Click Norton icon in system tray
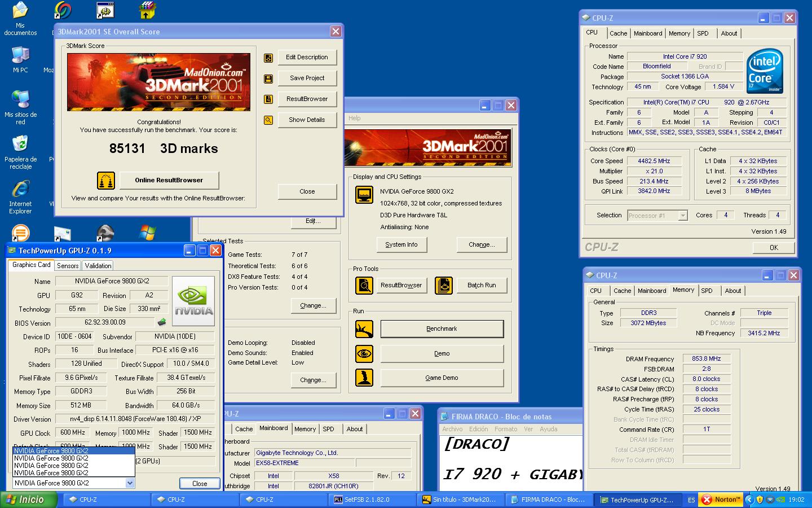 (721, 500)
